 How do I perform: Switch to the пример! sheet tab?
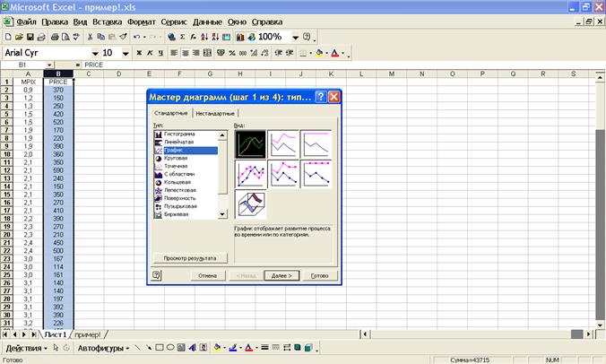(88, 334)
